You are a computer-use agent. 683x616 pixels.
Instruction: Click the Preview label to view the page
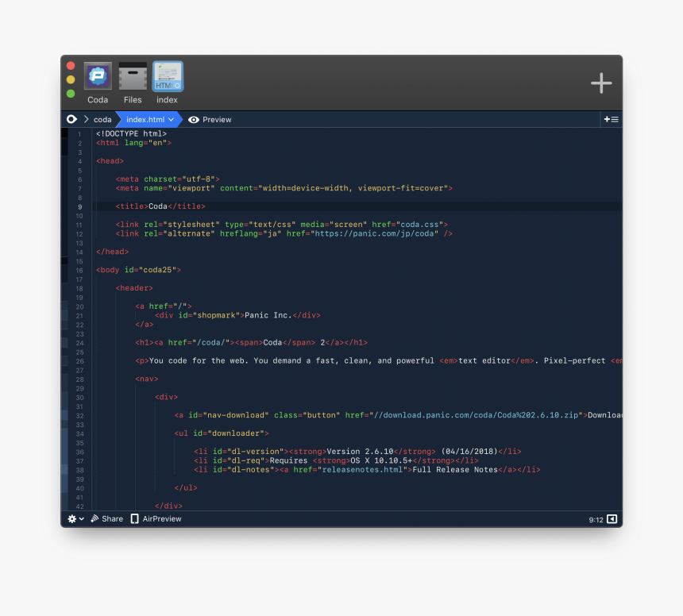[218, 119]
